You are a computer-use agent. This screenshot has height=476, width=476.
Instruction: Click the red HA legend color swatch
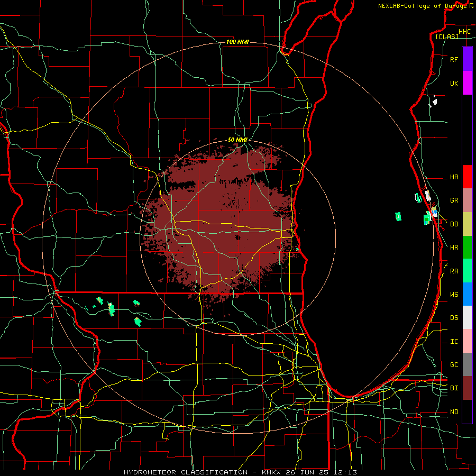coord(467,177)
